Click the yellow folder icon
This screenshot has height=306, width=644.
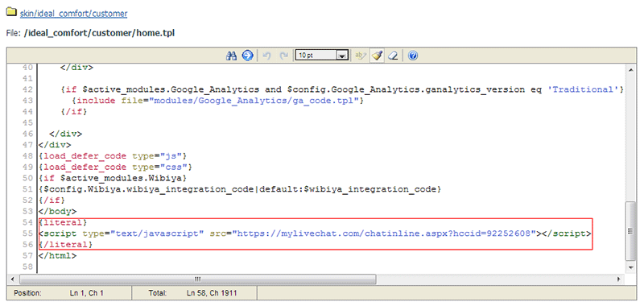(11, 13)
